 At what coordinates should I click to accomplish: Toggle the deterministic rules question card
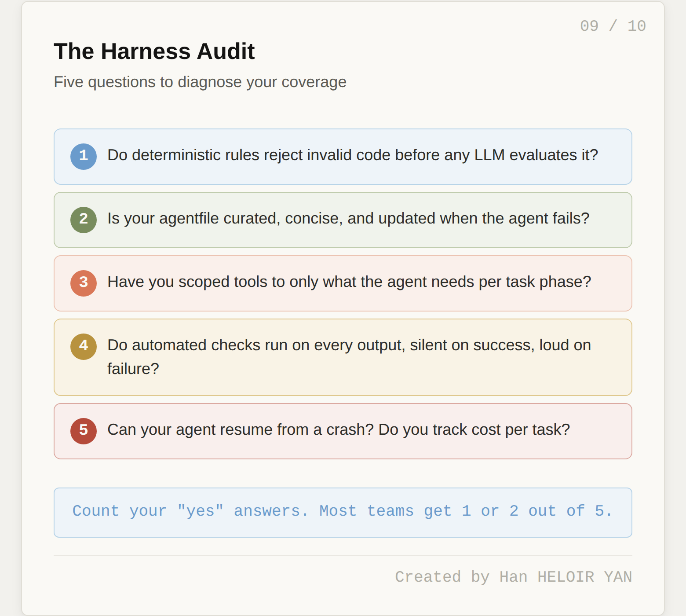pyautogui.click(x=343, y=156)
